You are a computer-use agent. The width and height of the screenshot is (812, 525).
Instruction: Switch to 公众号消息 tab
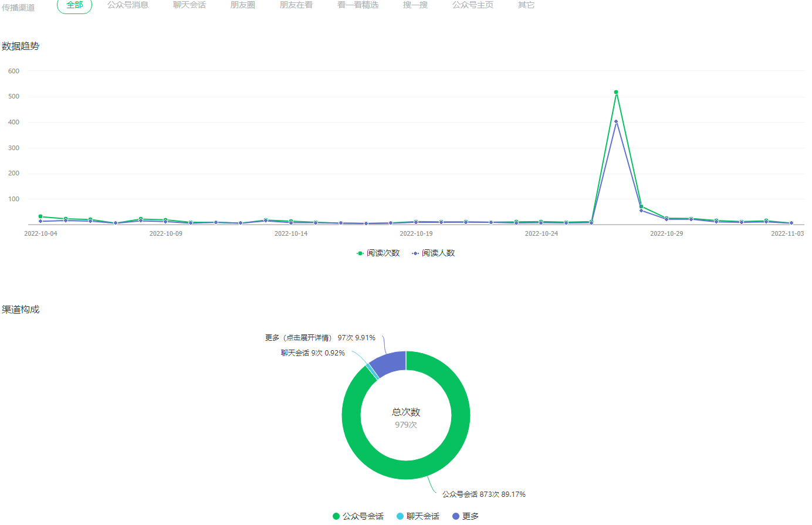click(128, 5)
